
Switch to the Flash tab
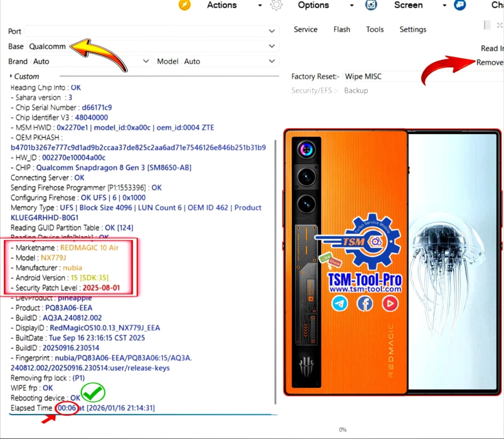click(x=342, y=30)
